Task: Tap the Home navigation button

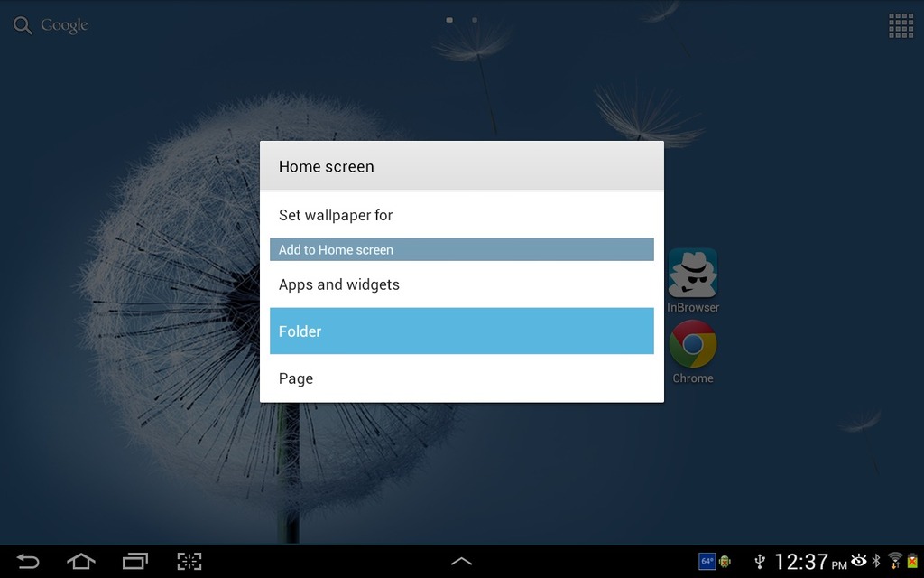Action: click(80, 561)
